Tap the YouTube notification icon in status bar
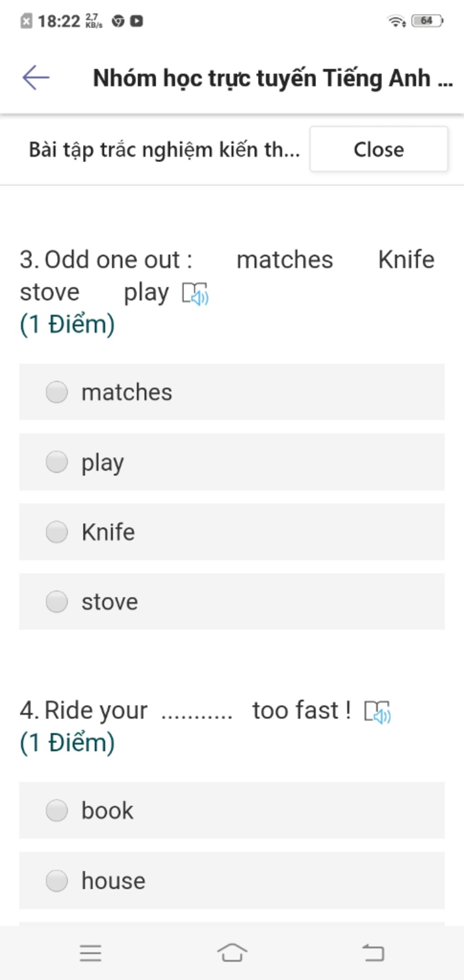This screenshot has width=464, height=980. pos(136,21)
